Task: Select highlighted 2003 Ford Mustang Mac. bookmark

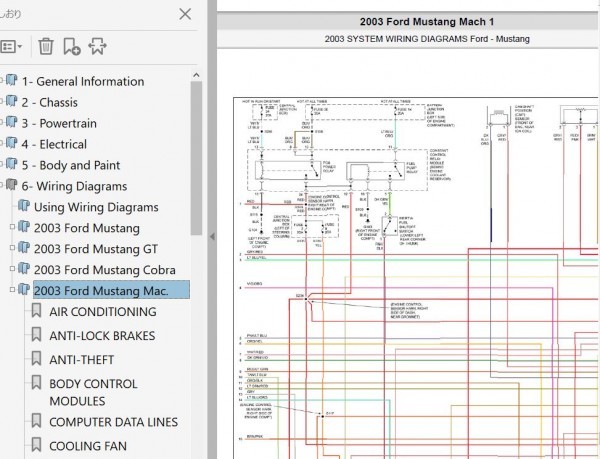Action: (x=111, y=290)
